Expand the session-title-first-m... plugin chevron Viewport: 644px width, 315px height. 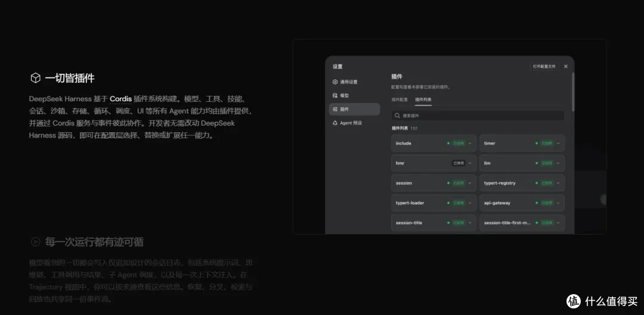pos(558,223)
